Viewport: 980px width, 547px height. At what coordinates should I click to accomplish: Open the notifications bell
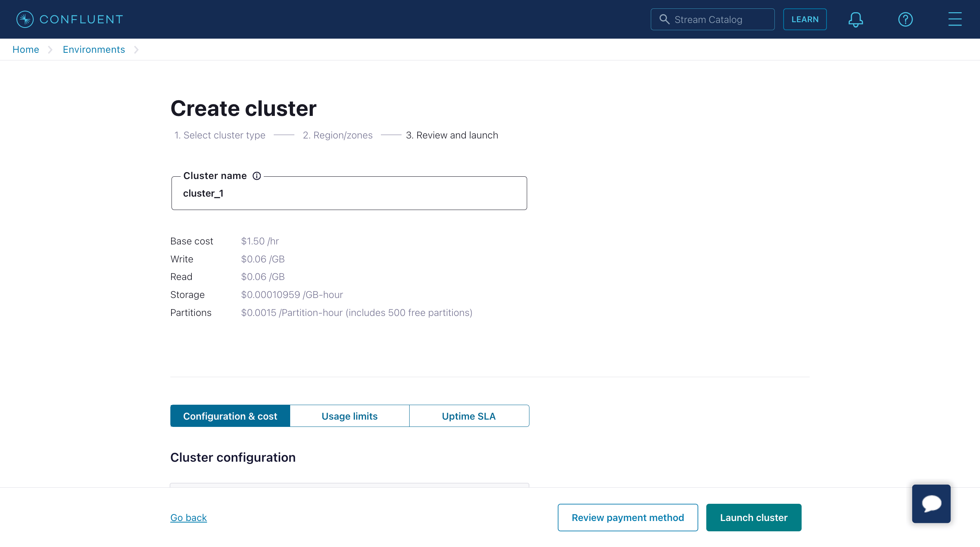tap(855, 19)
